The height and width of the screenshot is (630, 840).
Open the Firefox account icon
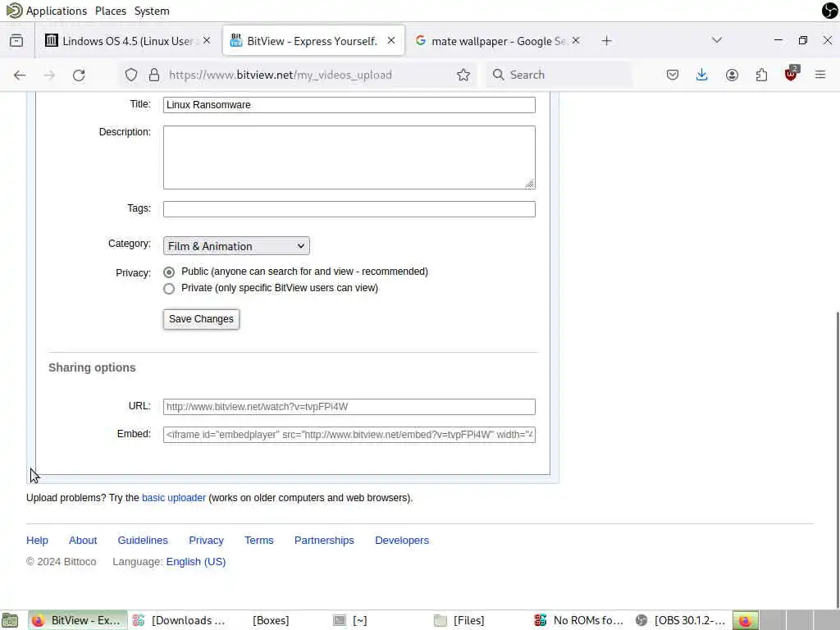(x=732, y=75)
